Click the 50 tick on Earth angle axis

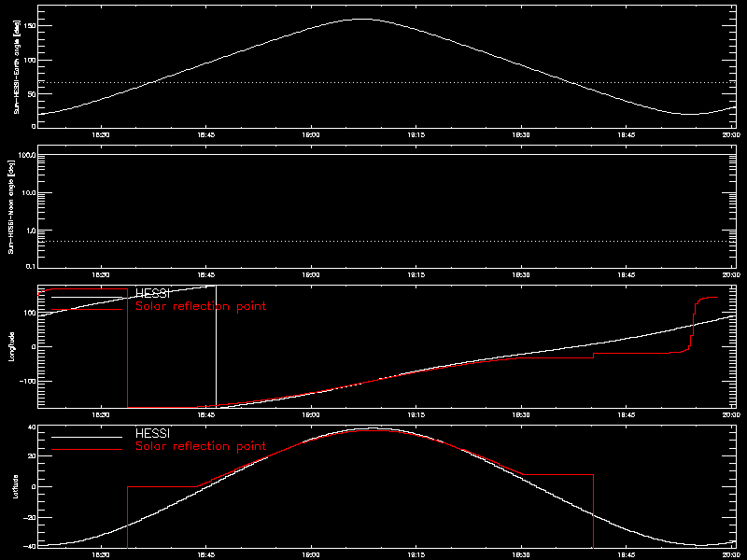32,94
